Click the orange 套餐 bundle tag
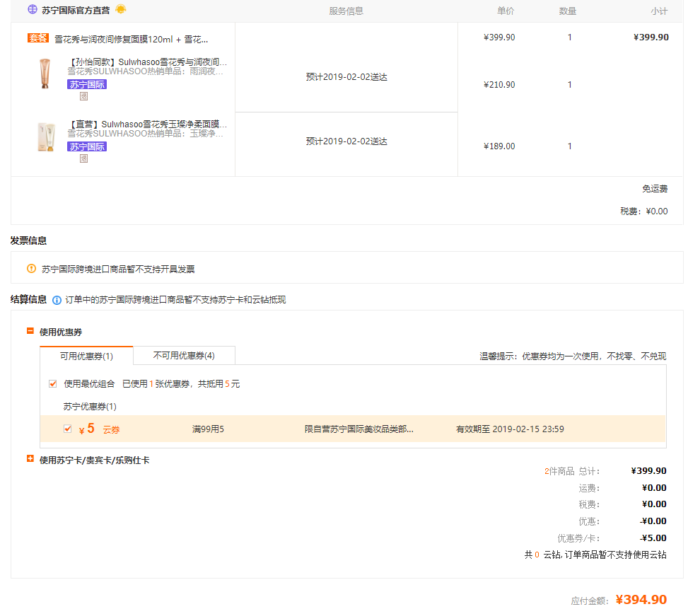 [37, 38]
